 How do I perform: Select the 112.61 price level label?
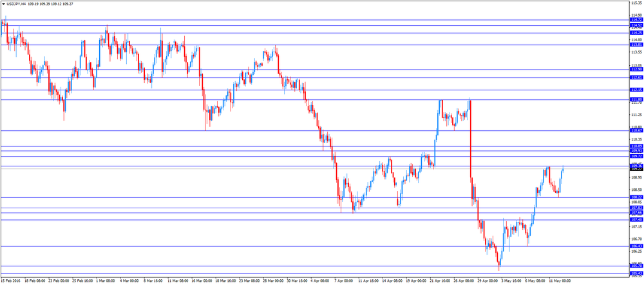(x=636, y=77)
